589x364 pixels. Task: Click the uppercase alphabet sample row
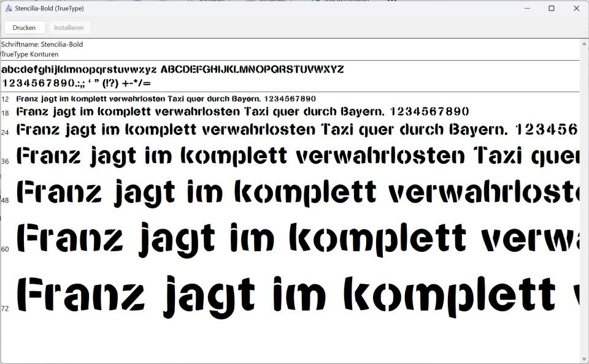(x=253, y=69)
